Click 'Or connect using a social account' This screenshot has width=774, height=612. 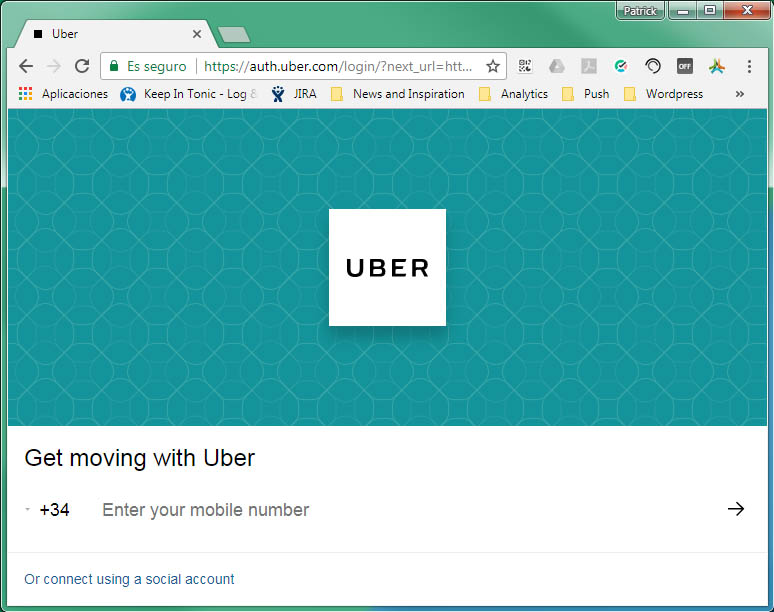pyautogui.click(x=129, y=579)
